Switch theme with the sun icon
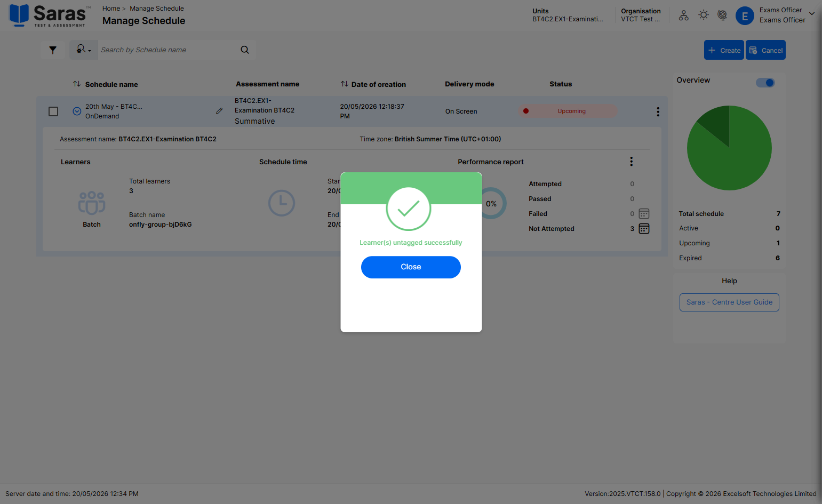 pyautogui.click(x=704, y=15)
